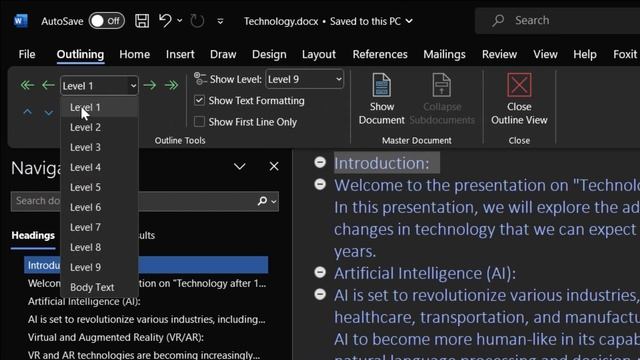
Task: Open the Help tab
Action: 584,54
